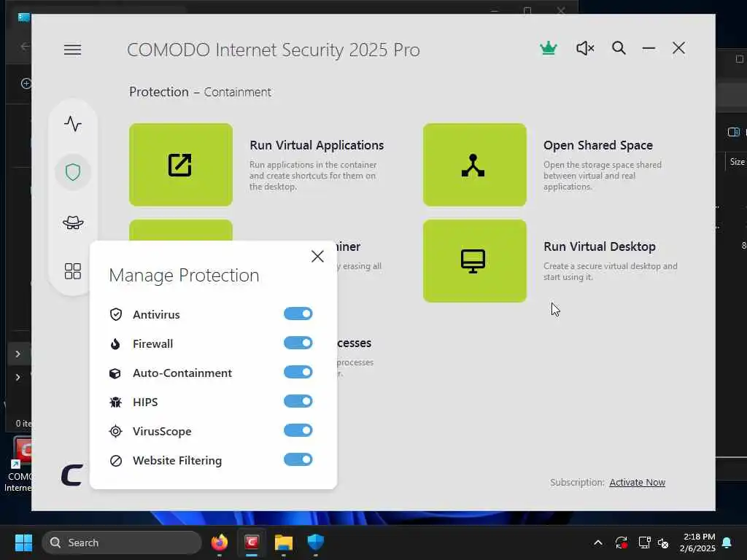Minimize the COMODO window
The height and width of the screenshot is (560, 747).
click(x=649, y=48)
